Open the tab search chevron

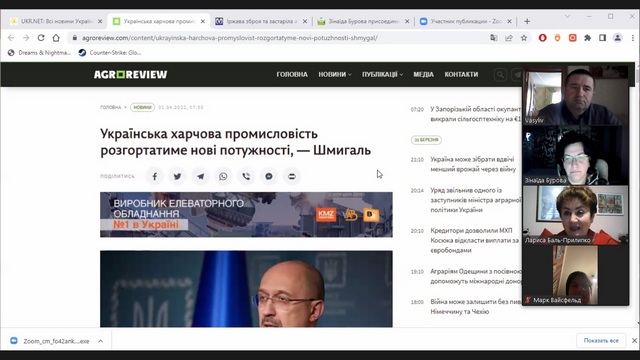pyautogui.click(x=567, y=16)
